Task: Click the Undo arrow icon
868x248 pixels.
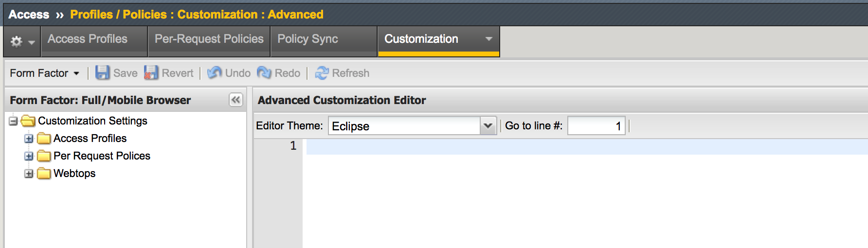Action: click(x=214, y=73)
